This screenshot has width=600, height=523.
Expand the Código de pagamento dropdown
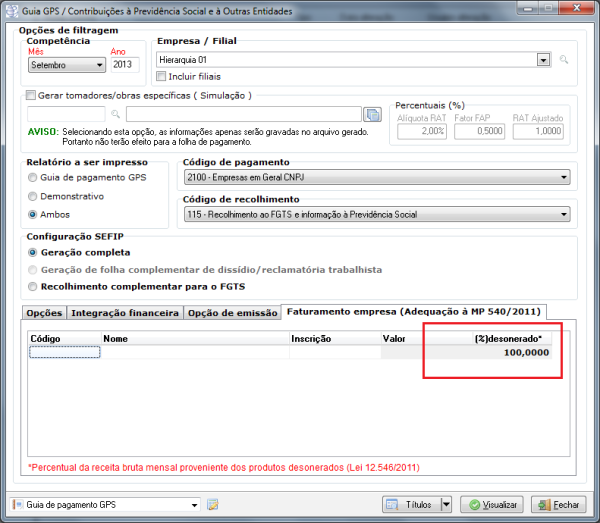[x=564, y=179]
